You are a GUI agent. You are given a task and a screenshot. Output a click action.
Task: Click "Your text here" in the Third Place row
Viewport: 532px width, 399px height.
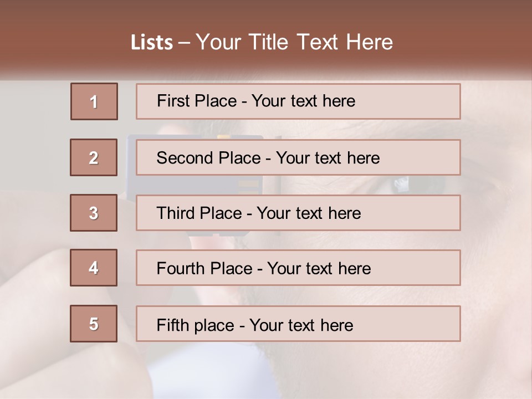309,213
